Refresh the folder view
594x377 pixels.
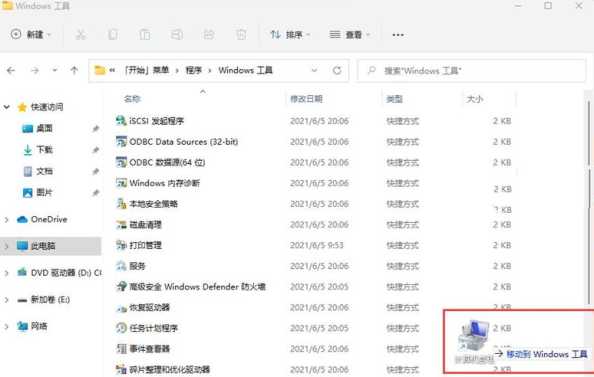click(x=337, y=70)
